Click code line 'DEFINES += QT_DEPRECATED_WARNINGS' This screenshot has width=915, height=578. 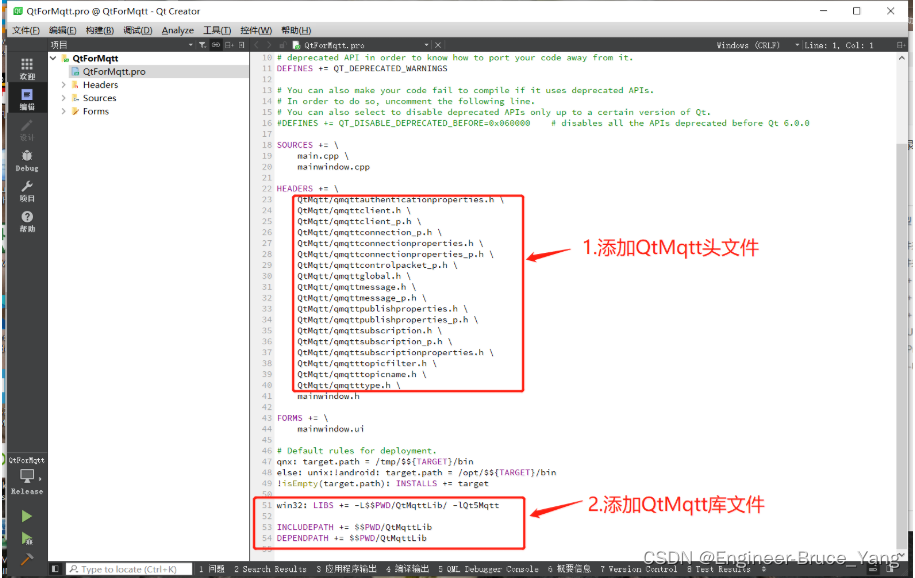click(x=362, y=68)
